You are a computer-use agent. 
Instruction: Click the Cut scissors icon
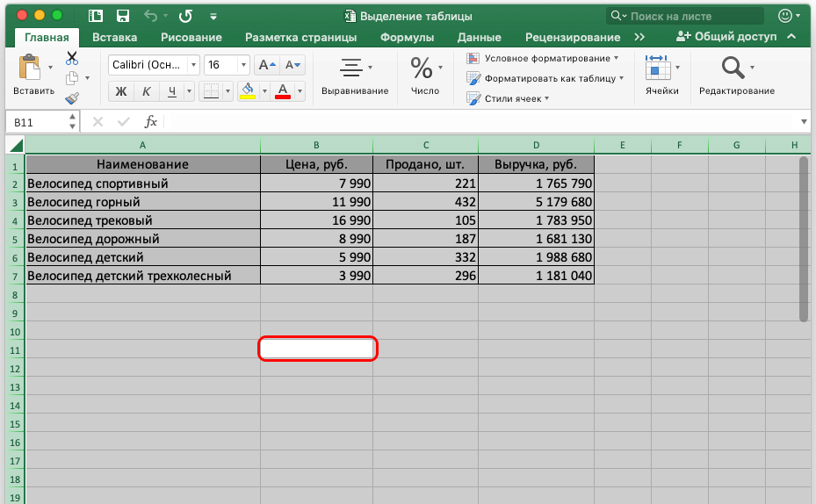point(72,58)
